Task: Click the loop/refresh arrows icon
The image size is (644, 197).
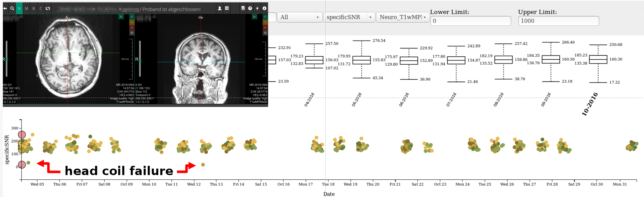Action: tap(48, 8)
